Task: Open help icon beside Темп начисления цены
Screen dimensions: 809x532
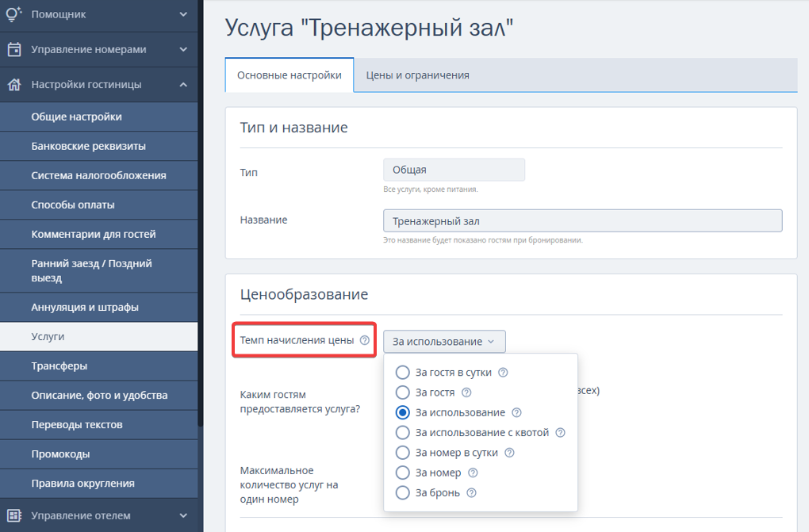Action: pyautogui.click(x=365, y=340)
